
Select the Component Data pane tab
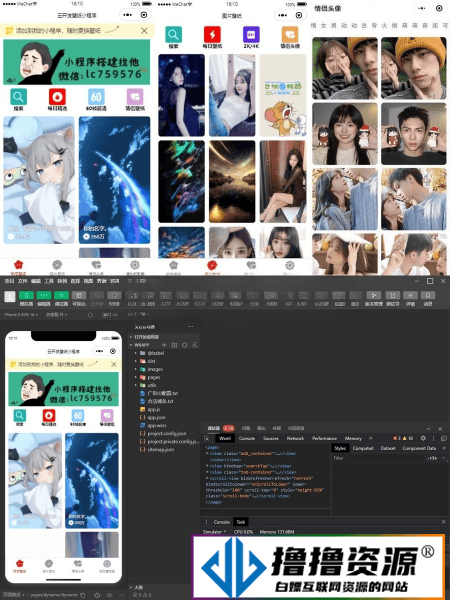[419, 448]
